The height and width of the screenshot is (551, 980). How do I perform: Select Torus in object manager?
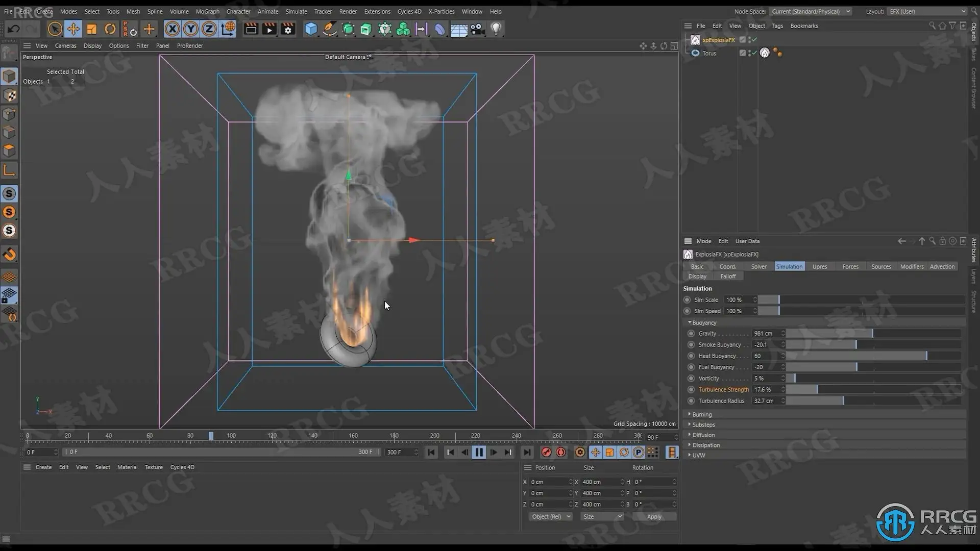(709, 53)
